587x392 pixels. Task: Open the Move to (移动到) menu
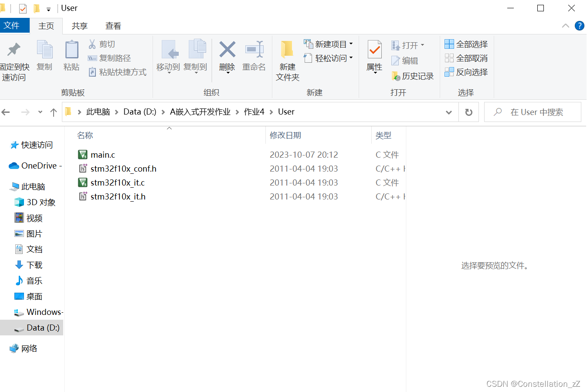168,57
